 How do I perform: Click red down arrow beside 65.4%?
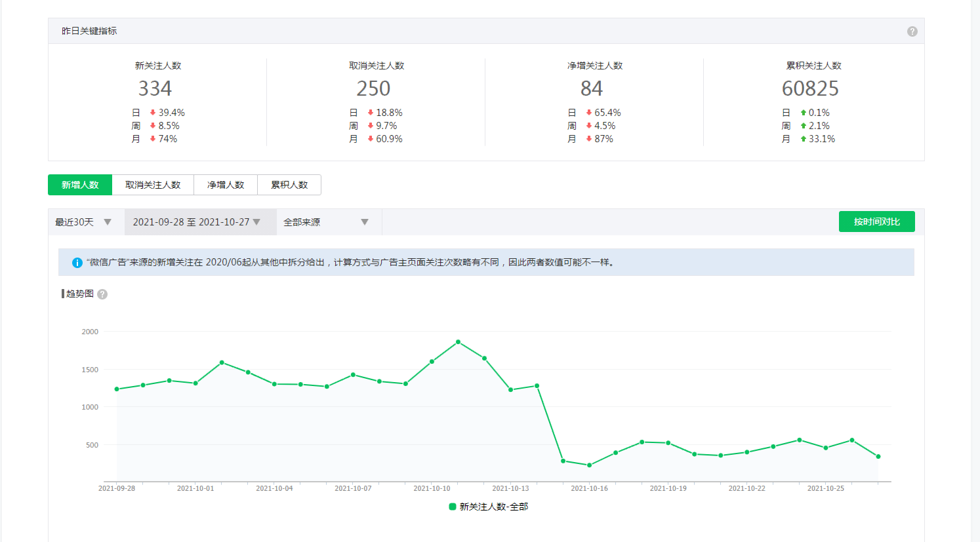tap(589, 113)
